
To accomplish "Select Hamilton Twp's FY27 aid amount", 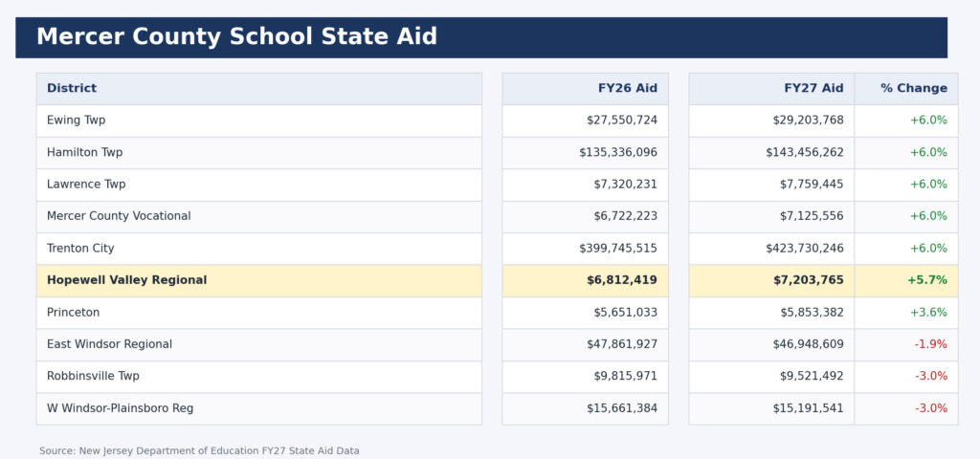I will (x=804, y=152).
